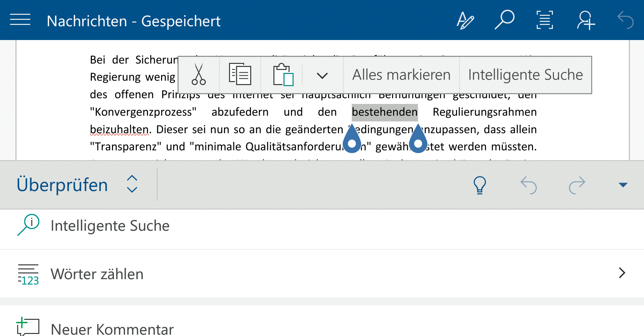Select Intelligente Suche in review list

[110, 226]
